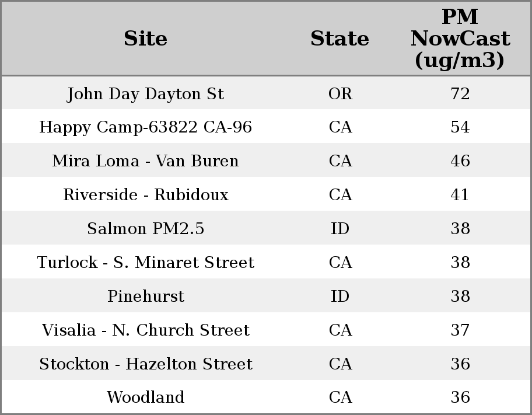The width and height of the screenshot is (532, 415).
Task: Select the Happy Camp-63822 CA-96 site
Action: pos(145,127)
